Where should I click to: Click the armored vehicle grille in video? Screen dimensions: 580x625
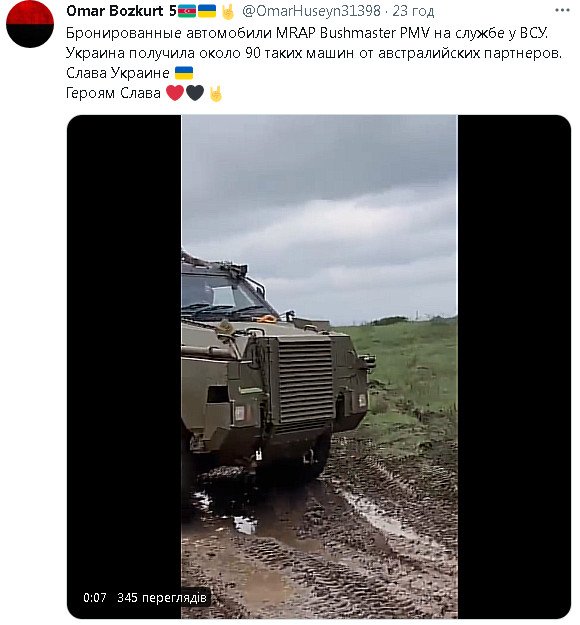pos(305,381)
